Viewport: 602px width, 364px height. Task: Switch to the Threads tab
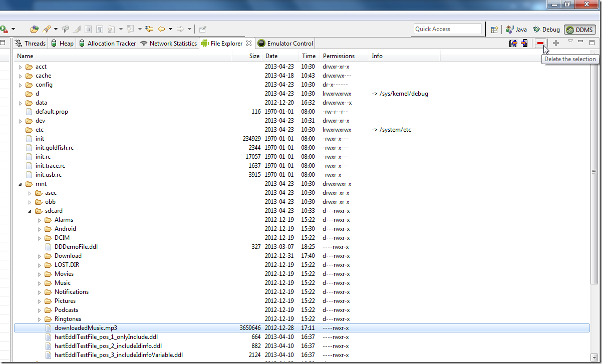tap(30, 44)
